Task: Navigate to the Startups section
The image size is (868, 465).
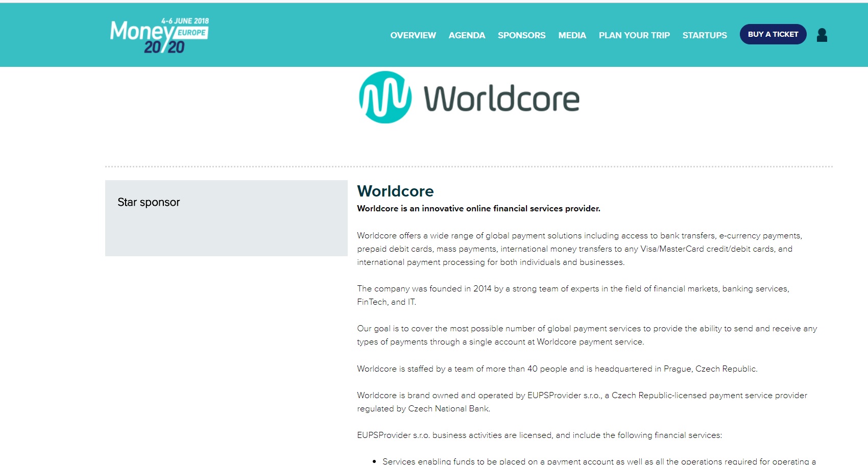Action: click(x=705, y=35)
